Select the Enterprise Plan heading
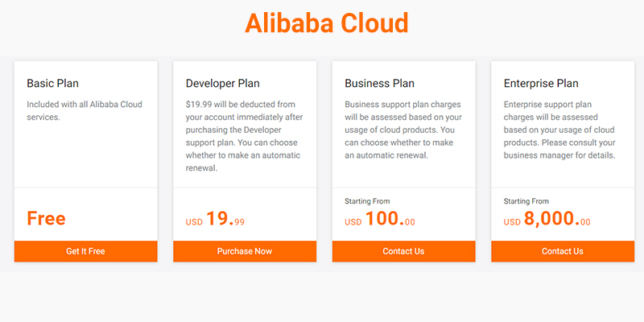 pos(541,84)
